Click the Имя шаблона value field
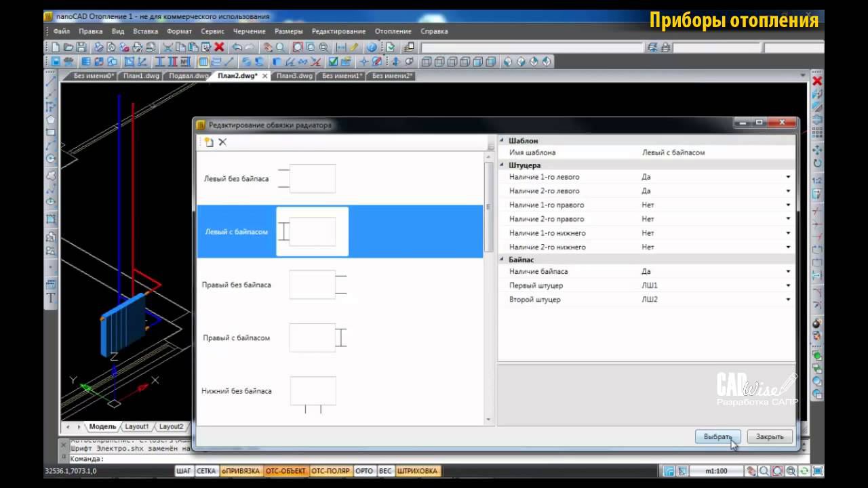 click(x=717, y=152)
